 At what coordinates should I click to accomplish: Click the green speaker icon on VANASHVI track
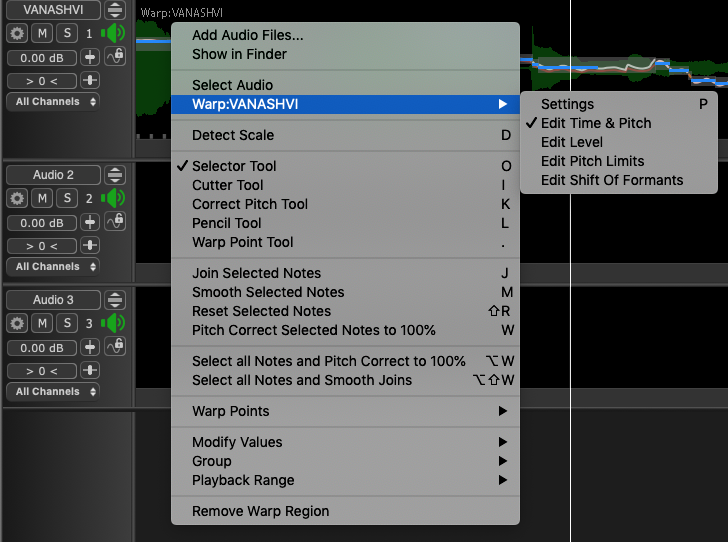pos(114,34)
